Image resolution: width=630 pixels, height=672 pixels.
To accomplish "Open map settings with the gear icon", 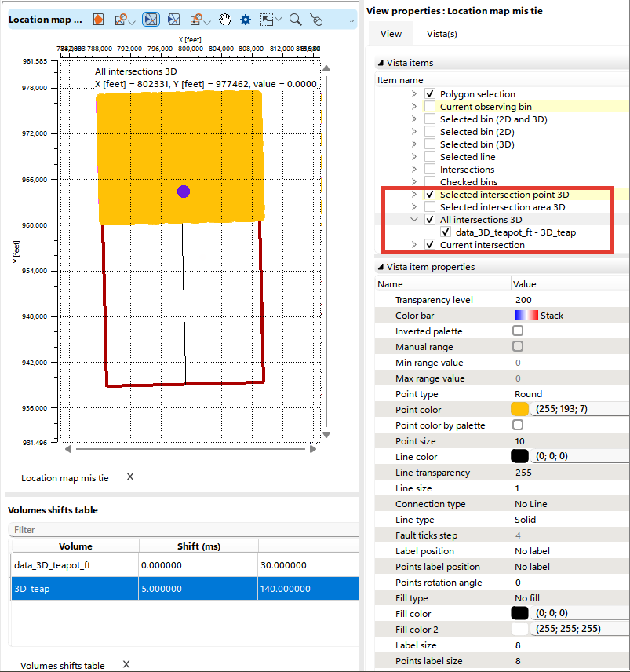I will tap(246, 20).
